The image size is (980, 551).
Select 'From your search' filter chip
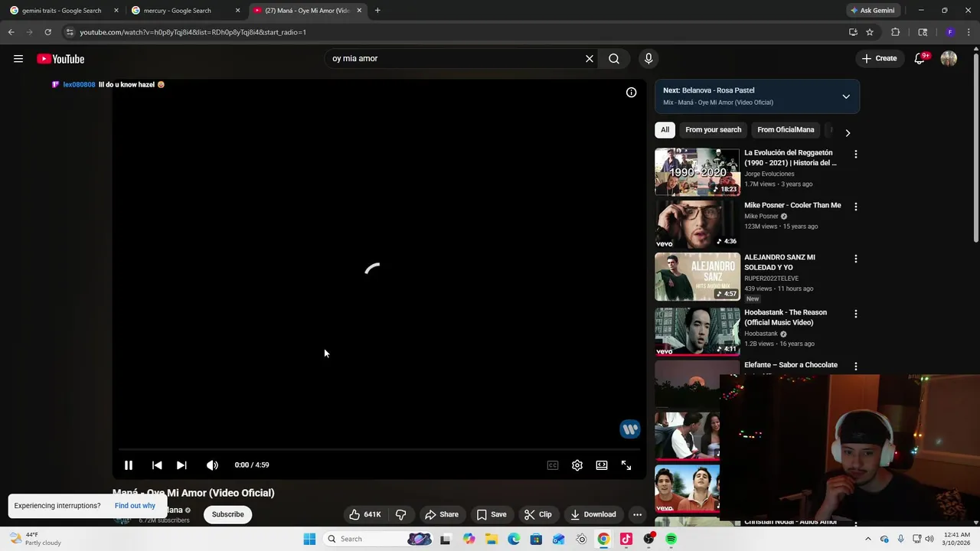(713, 130)
